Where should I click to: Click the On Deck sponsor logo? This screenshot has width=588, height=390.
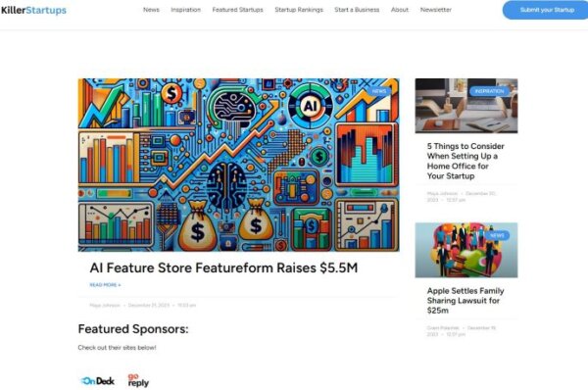(x=97, y=381)
